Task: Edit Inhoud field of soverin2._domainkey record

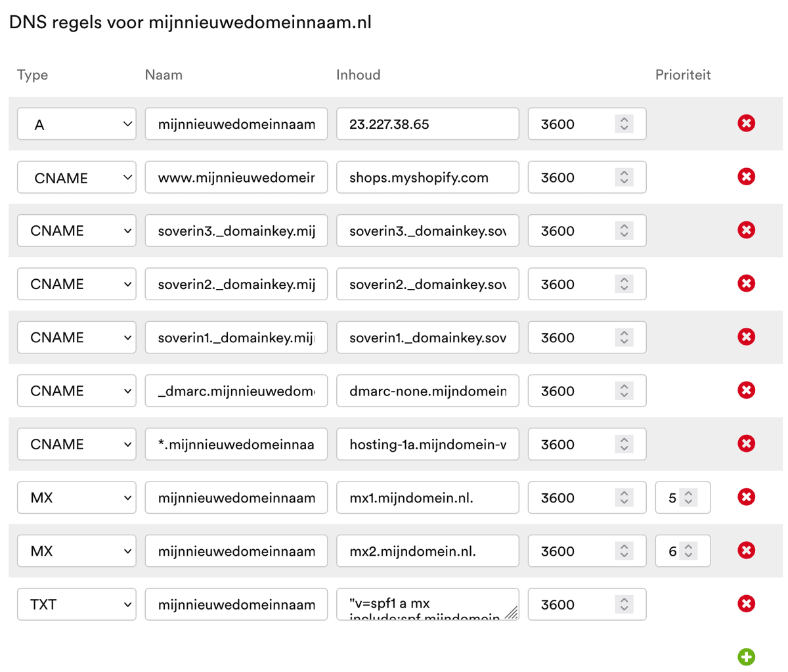Action: [x=427, y=284]
